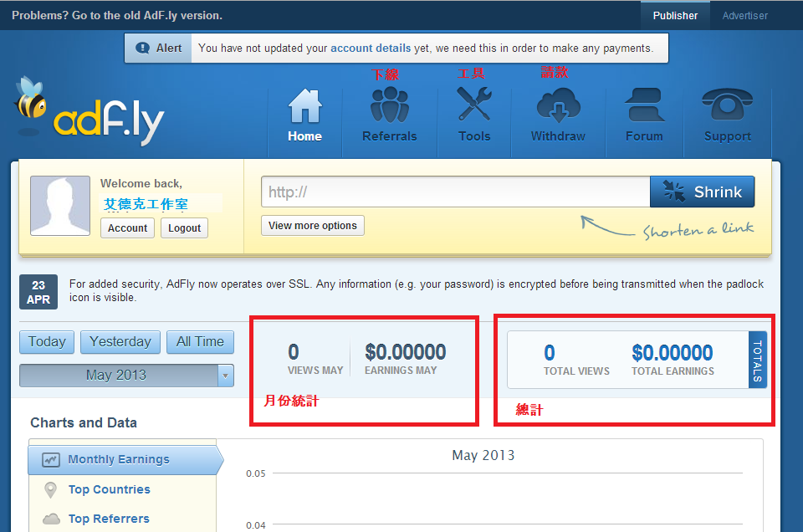Click the profile avatar picture
The height and width of the screenshot is (532, 803).
(x=60, y=206)
